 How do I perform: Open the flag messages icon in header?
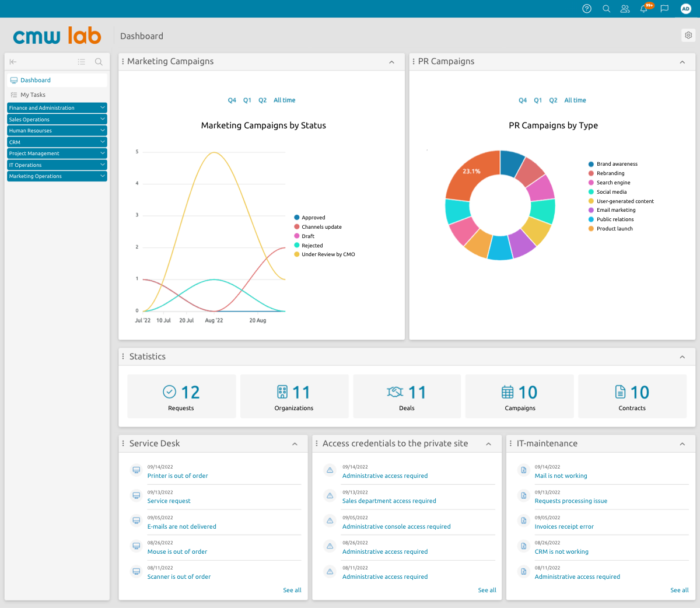(664, 9)
